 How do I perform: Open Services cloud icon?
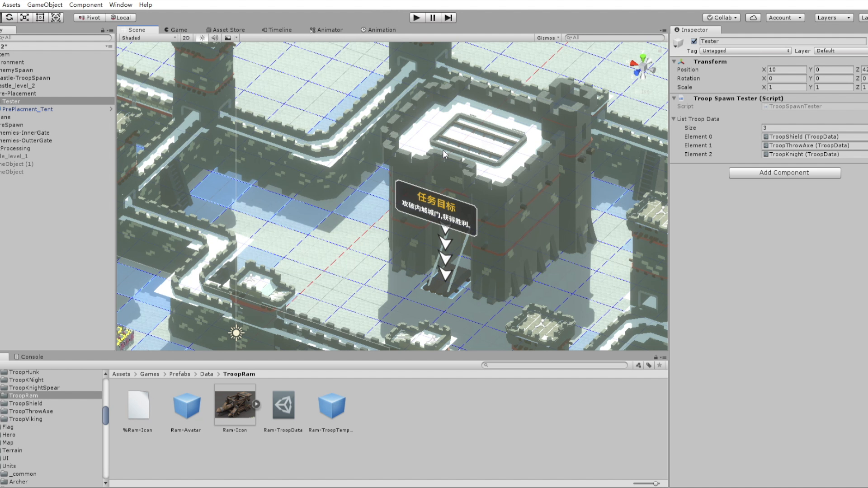[753, 18]
